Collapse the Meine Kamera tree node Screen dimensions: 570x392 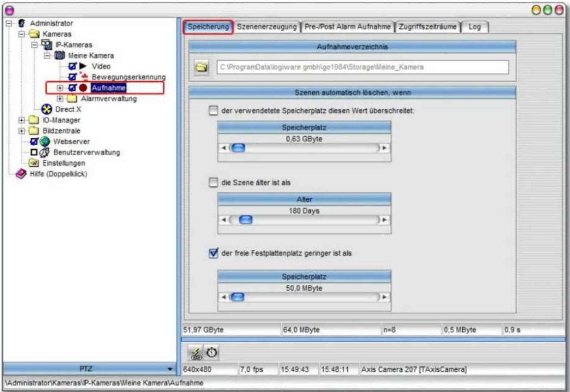47,55
